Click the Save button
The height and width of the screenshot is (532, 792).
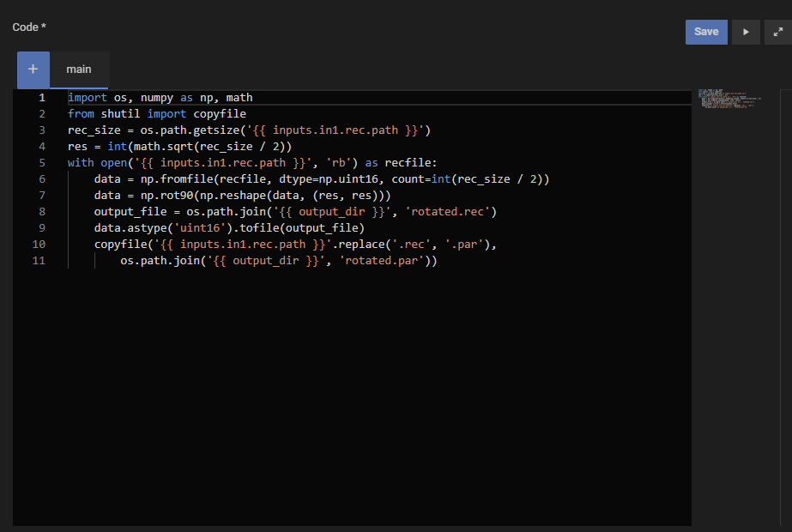coord(706,32)
